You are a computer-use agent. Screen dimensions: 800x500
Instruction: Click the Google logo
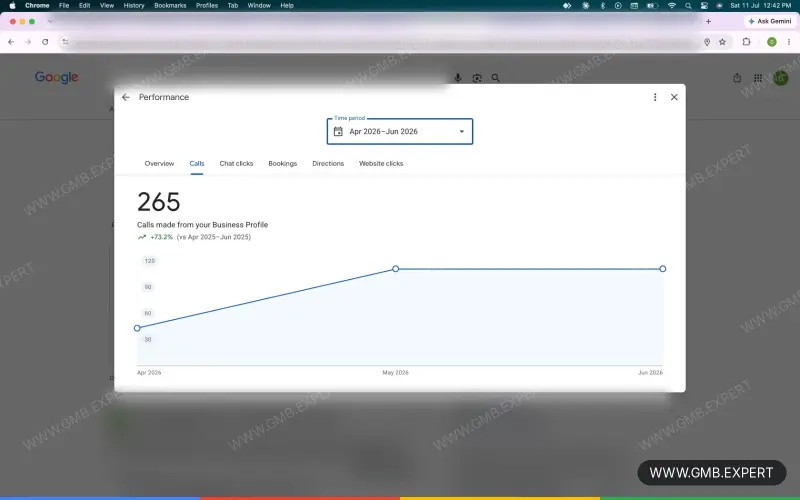pyautogui.click(x=57, y=78)
